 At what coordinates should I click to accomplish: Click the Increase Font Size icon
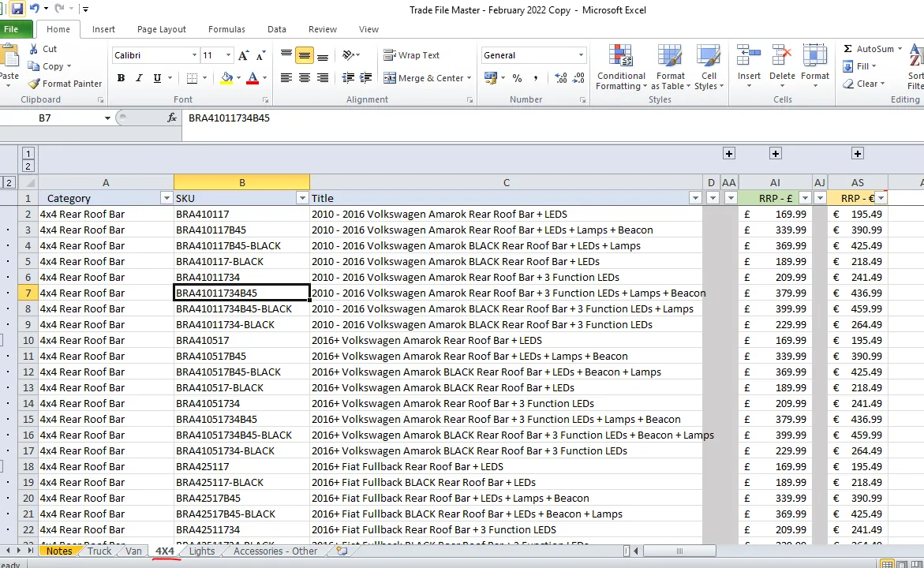coord(243,55)
